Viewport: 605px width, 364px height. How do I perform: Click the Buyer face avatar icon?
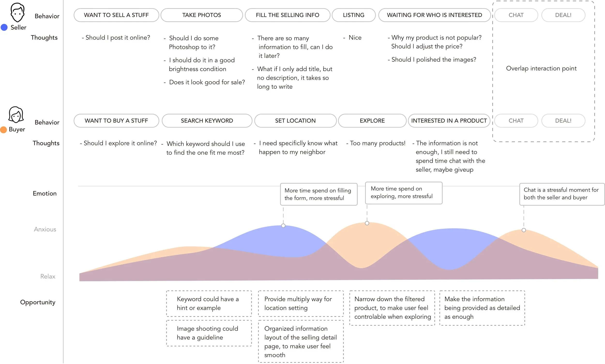(16, 115)
